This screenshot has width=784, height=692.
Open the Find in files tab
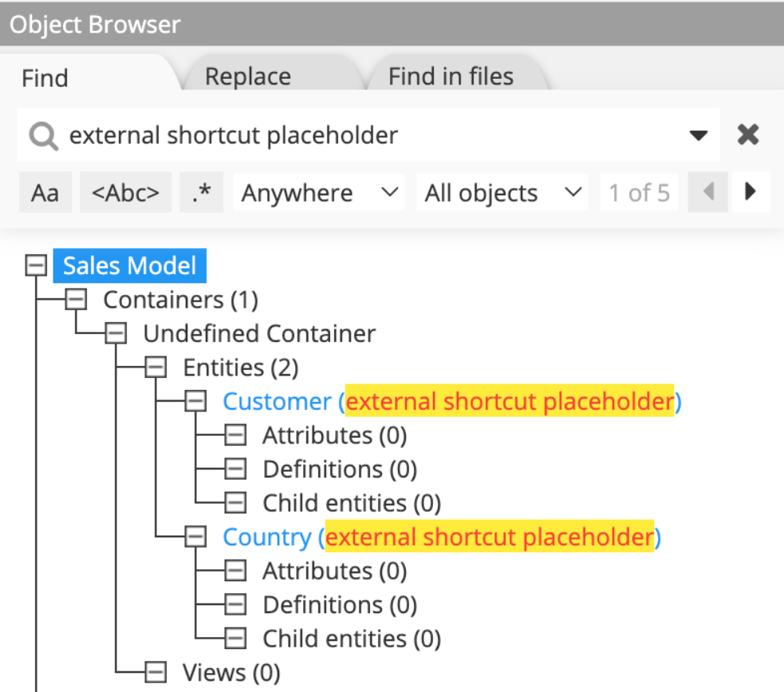pos(450,76)
